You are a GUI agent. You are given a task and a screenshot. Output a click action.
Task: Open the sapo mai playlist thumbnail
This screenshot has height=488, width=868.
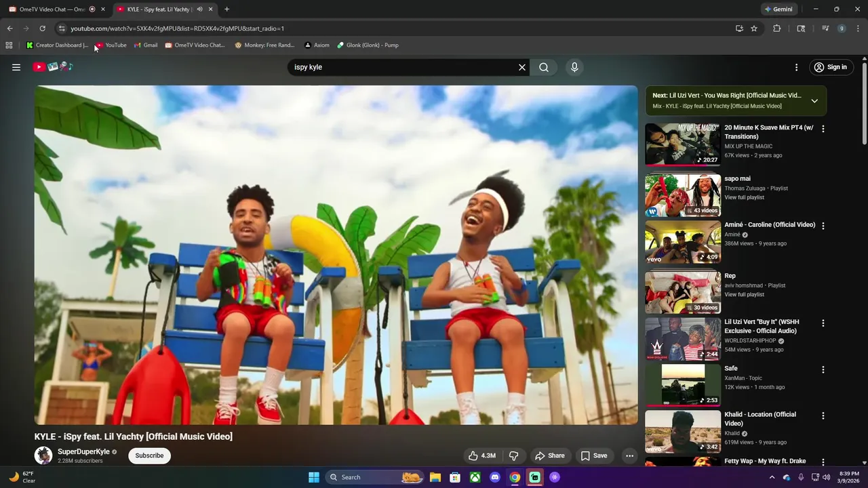click(x=683, y=195)
